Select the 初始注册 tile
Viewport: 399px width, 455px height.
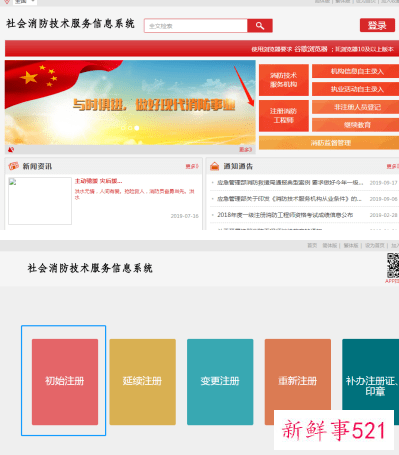[65, 382]
